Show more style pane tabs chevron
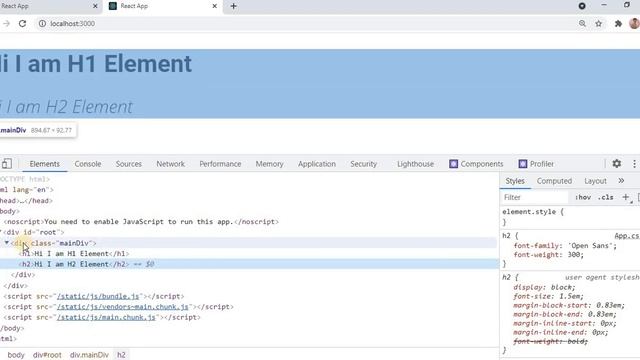 pos(621,180)
